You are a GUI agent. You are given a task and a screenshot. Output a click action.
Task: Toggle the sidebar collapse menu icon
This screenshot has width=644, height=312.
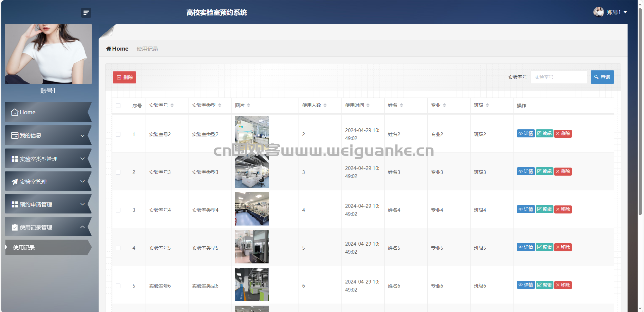(86, 13)
